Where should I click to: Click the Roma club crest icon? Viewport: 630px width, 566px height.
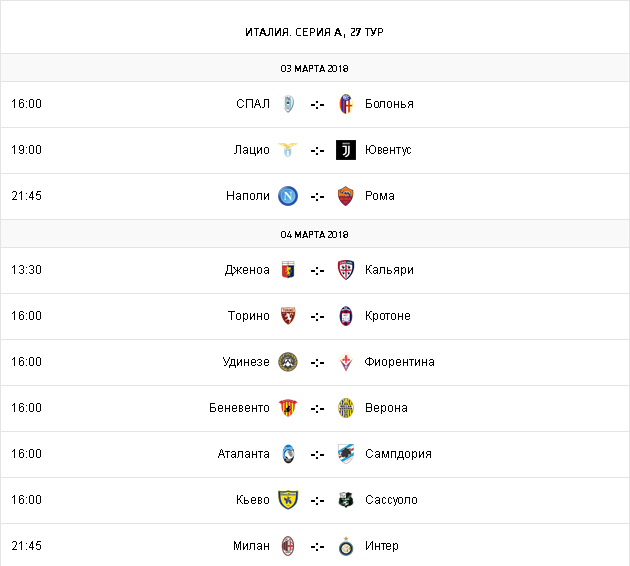(346, 196)
